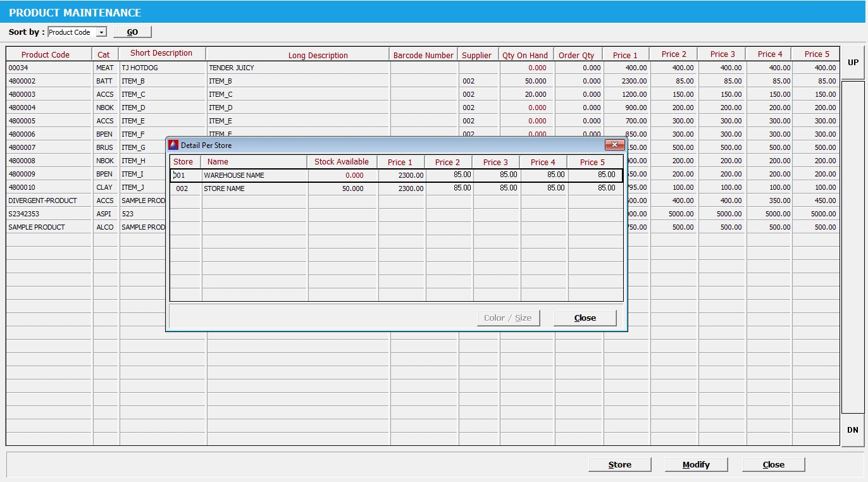868x482 pixels.
Task: Click the CLAY category cell
Action: pos(106,187)
